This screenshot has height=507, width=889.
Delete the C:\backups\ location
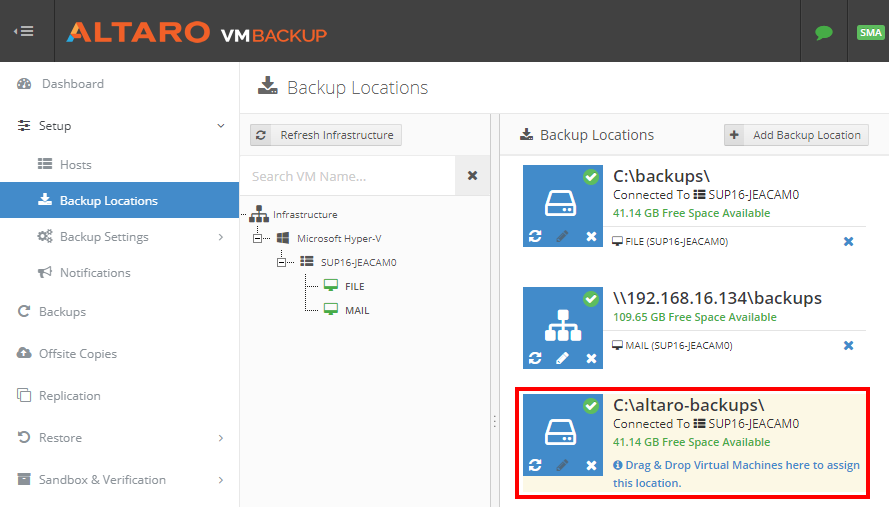[x=591, y=236]
